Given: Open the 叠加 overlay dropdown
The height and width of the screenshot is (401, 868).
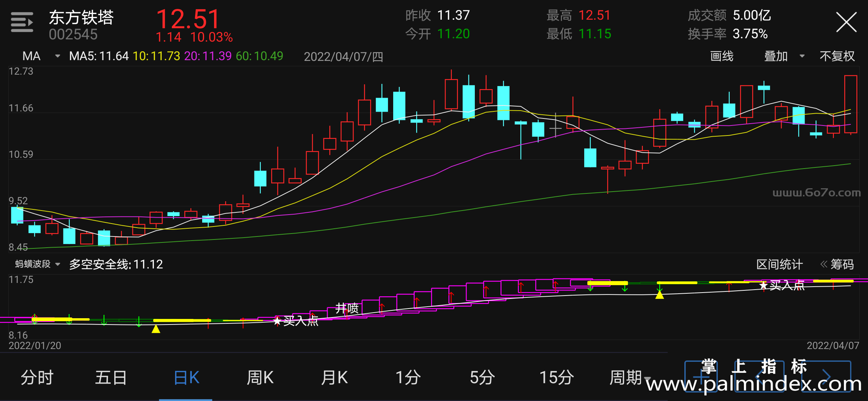Looking at the screenshot, I should pyautogui.click(x=784, y=56).
